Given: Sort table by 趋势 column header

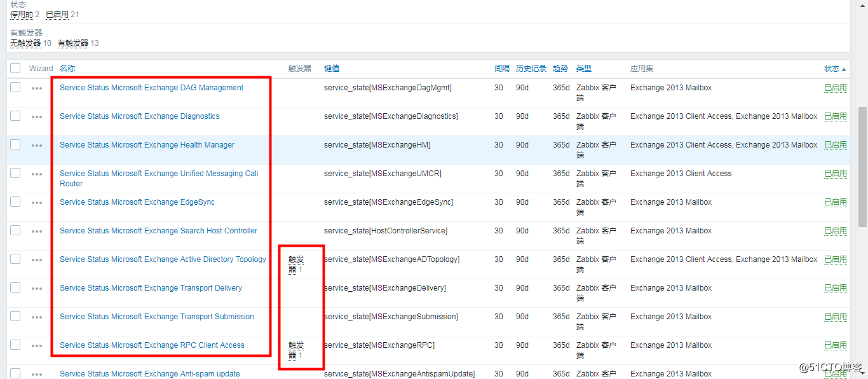Looking at the screenshot, I should (560, 69).
